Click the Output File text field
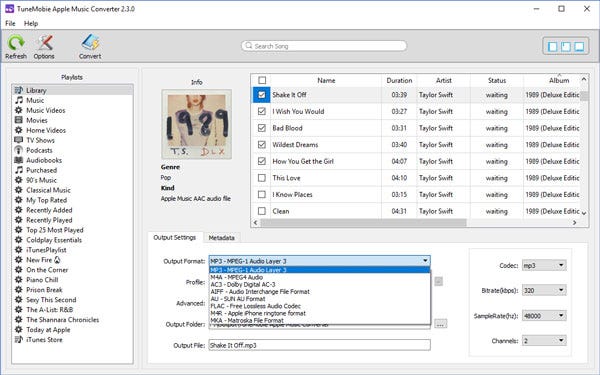This screenshot has height=375, width=600. (320, 345)
